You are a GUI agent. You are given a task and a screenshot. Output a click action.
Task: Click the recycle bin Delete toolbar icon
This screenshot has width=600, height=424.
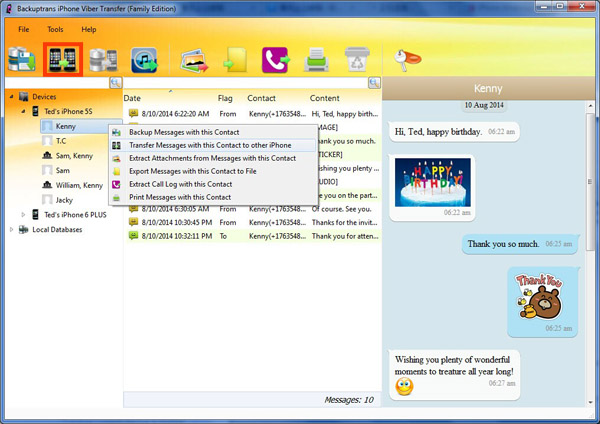click(357, 59)
